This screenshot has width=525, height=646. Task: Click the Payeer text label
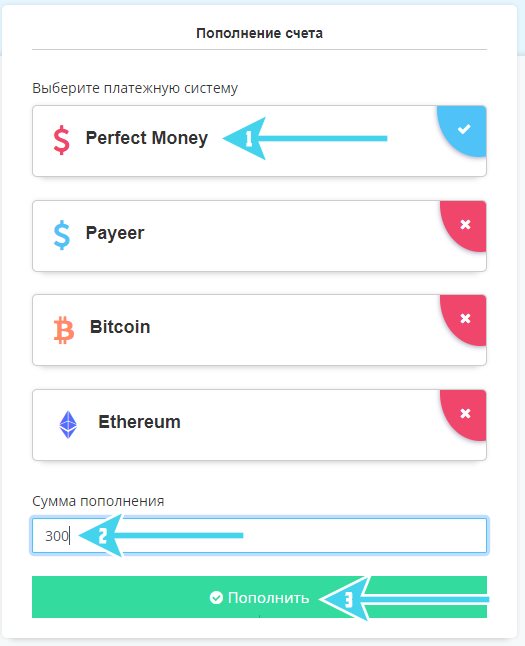(x=115, y=233)
